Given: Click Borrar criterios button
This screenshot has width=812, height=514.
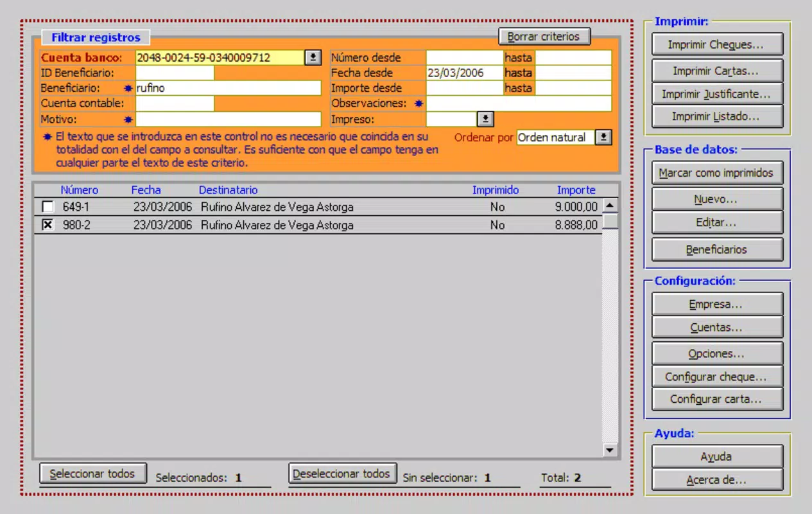Looking at the screenshot, I should point(544,37).
